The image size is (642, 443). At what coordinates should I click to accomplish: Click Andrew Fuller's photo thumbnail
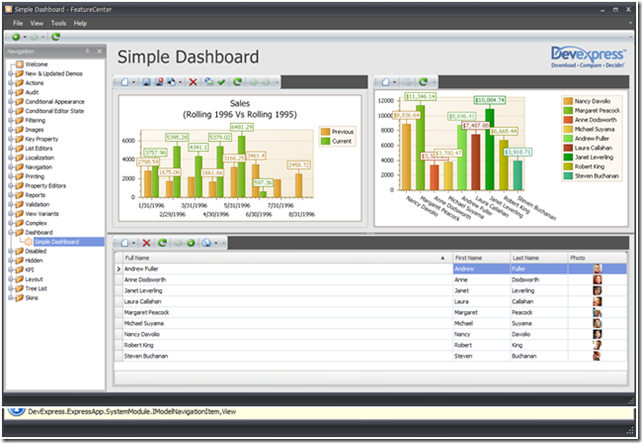point(597,269)
